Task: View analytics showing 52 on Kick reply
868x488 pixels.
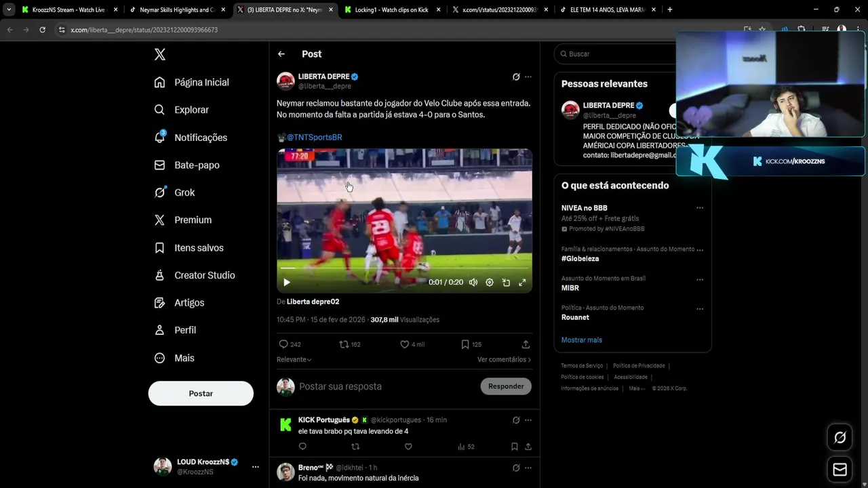Action: (x=466, y=447)
